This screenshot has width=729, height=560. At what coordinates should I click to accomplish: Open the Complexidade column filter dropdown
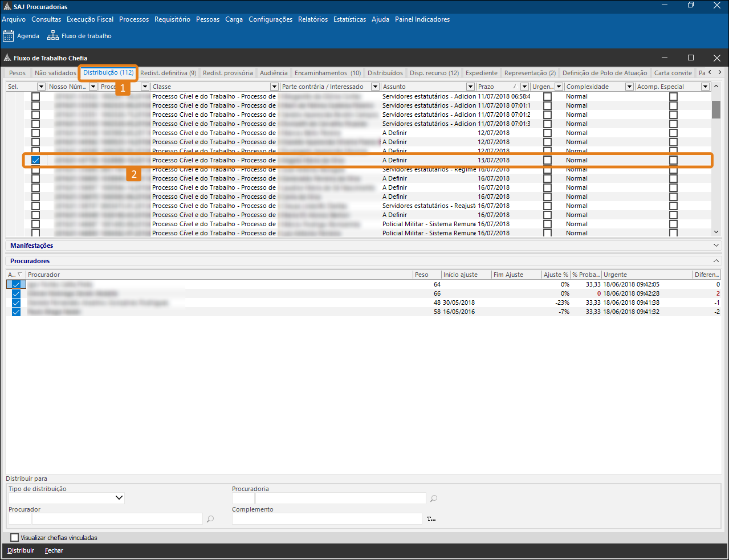[x=629, y=87]
